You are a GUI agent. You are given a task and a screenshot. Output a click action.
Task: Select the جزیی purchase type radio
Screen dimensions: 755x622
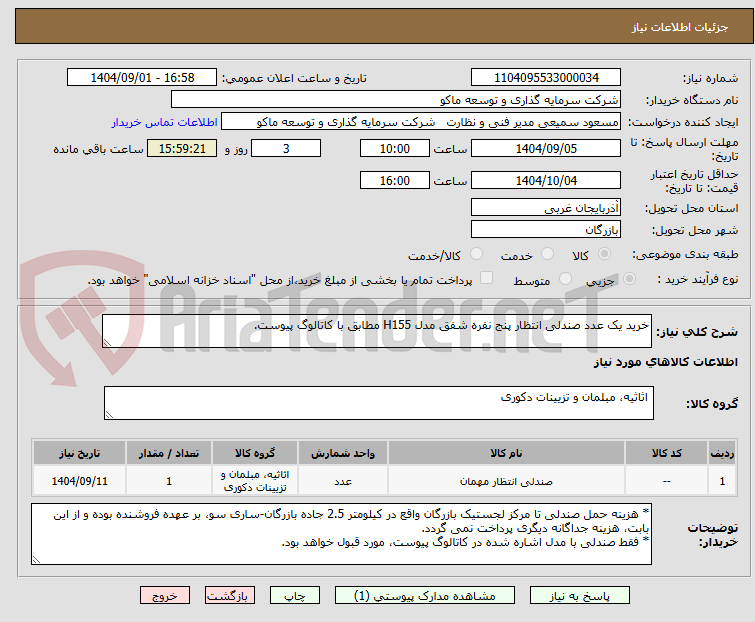pos(629,279)
